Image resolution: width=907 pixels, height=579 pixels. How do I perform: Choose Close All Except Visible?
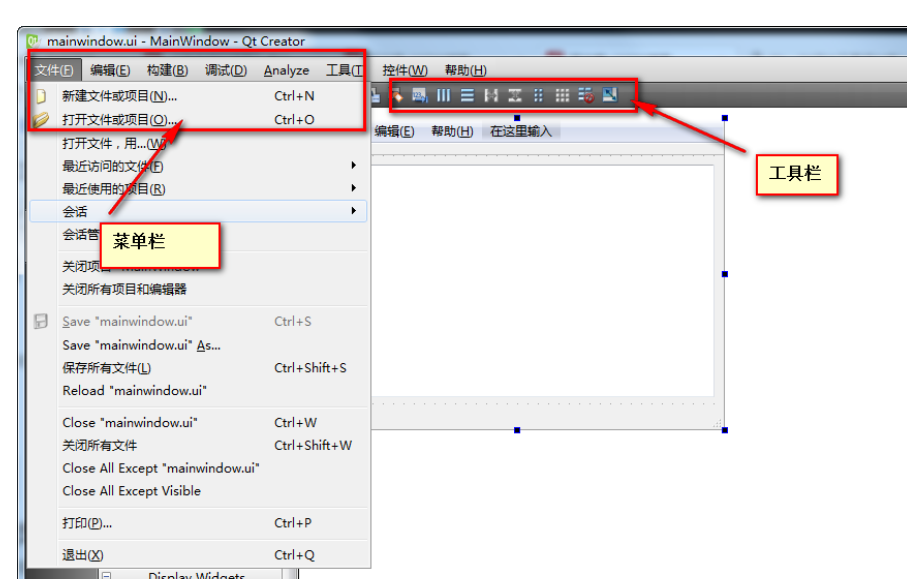click(198, 491)
